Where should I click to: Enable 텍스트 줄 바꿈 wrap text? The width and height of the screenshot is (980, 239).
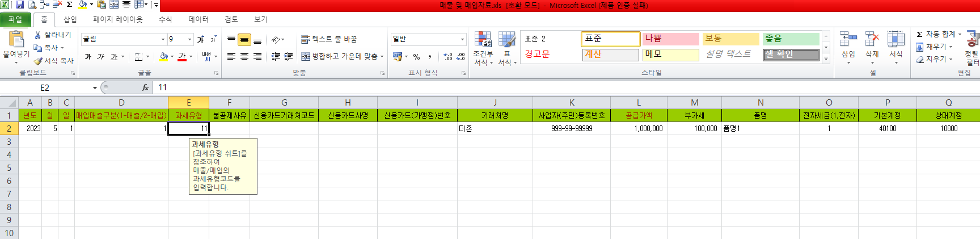(329, 39)
